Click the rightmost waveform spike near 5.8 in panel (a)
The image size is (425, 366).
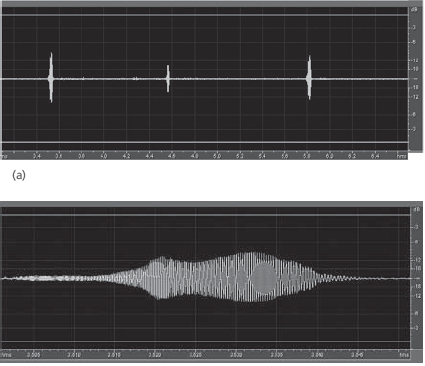coord(309,78)
